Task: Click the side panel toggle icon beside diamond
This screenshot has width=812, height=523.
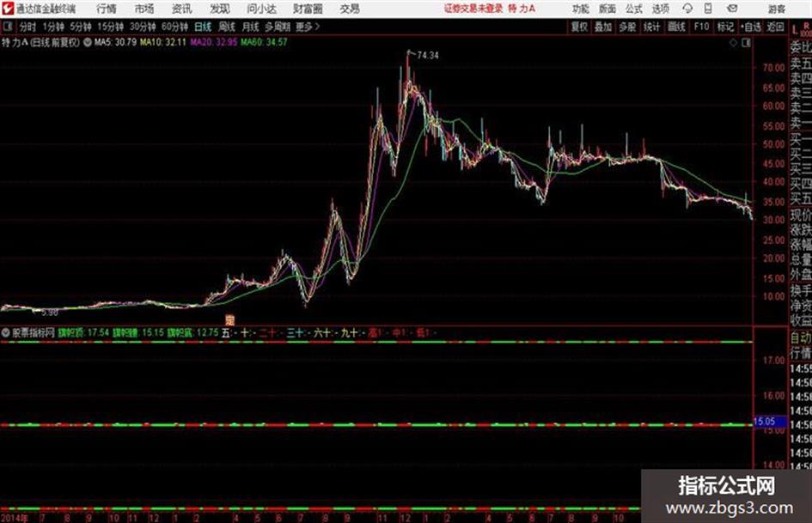Action: click(x=746, y=43)
